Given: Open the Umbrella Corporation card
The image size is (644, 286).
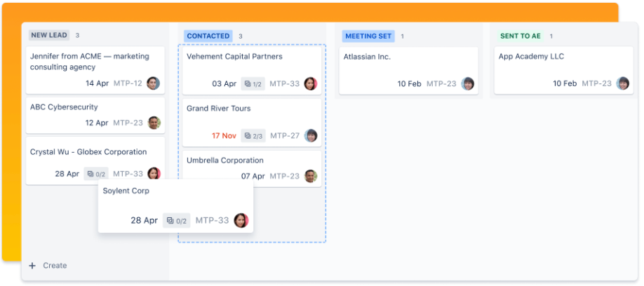Looking at the screenshot, I should tap(225, 161).
